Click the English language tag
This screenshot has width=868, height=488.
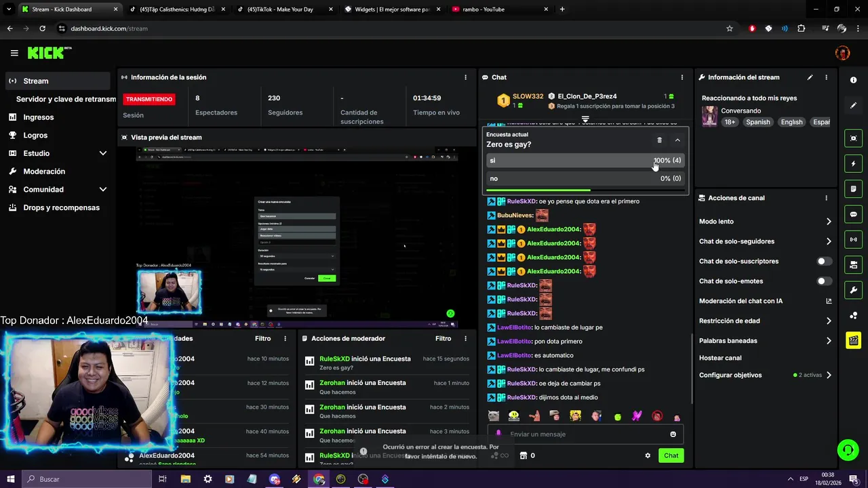(791, 122)
